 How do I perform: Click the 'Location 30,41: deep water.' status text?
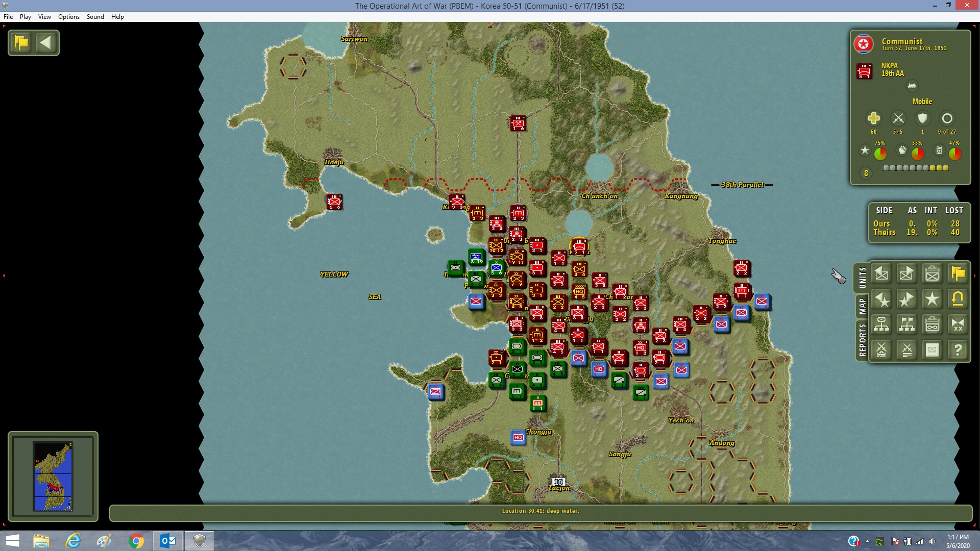[541, 511]
